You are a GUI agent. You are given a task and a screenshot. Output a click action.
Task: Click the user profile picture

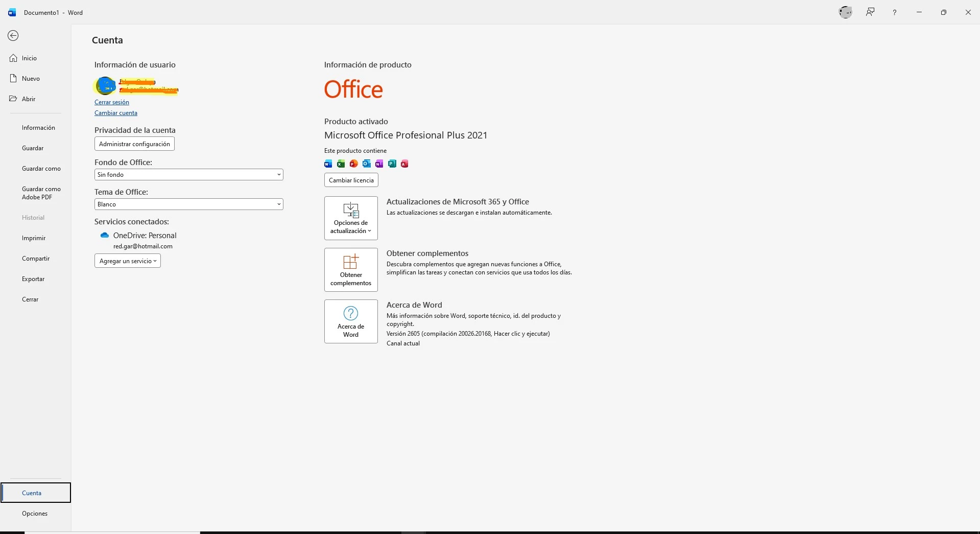click(x=105, y=85)
